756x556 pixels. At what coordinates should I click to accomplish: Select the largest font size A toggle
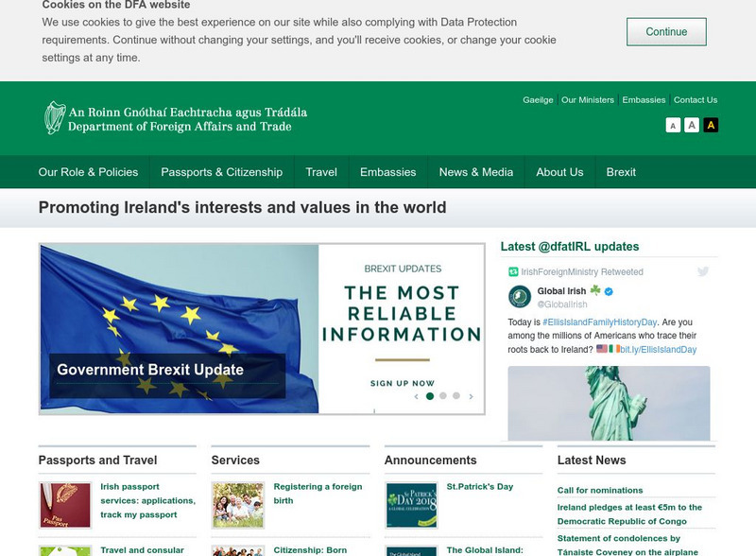711,125
